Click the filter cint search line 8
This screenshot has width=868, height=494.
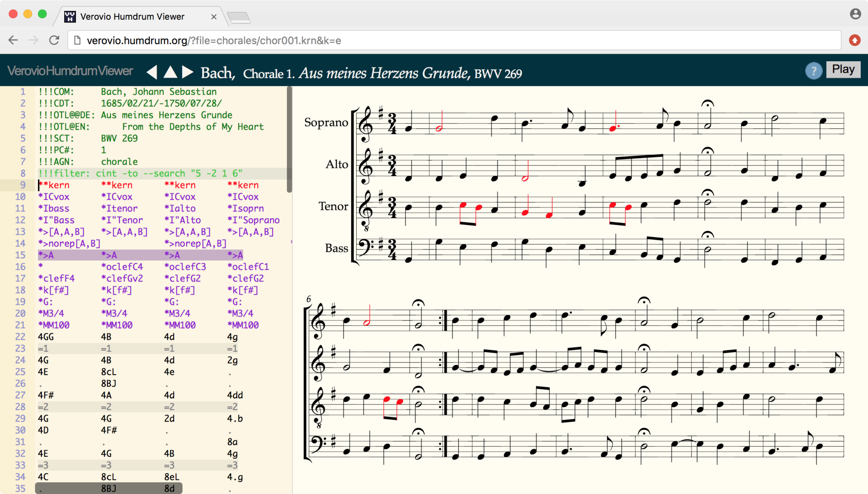141,174
